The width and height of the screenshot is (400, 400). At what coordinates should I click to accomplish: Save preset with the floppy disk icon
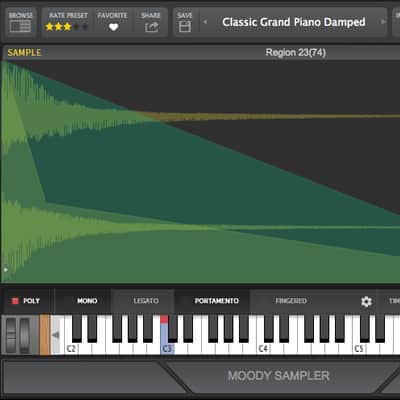coord(185,26)
